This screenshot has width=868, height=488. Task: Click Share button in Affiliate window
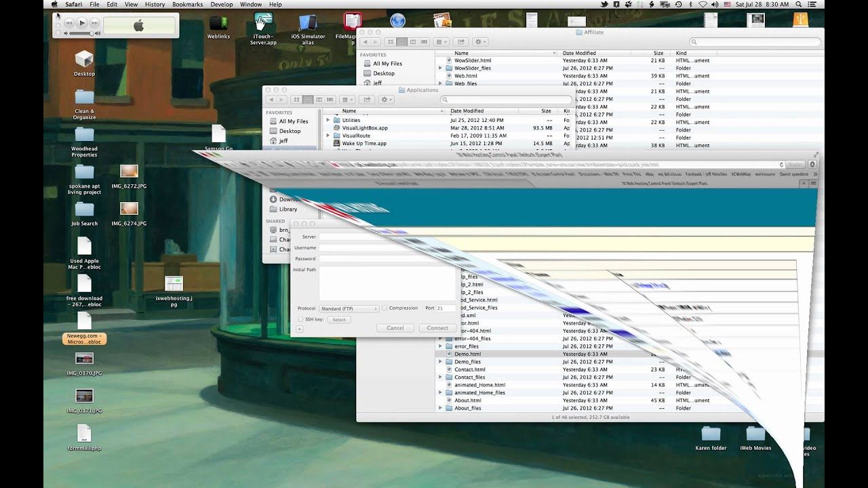tap(461, 42)
